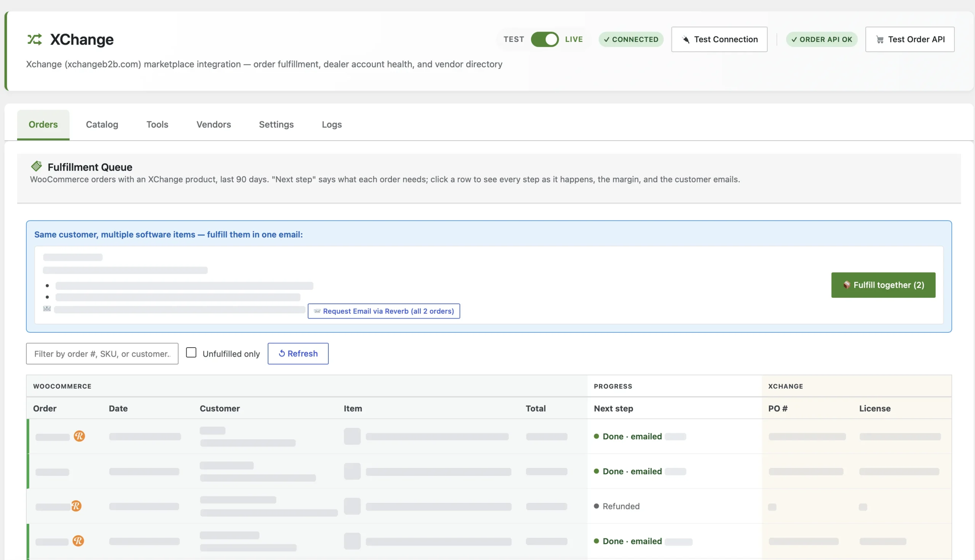Click the Refunded status text

point(621,506)
